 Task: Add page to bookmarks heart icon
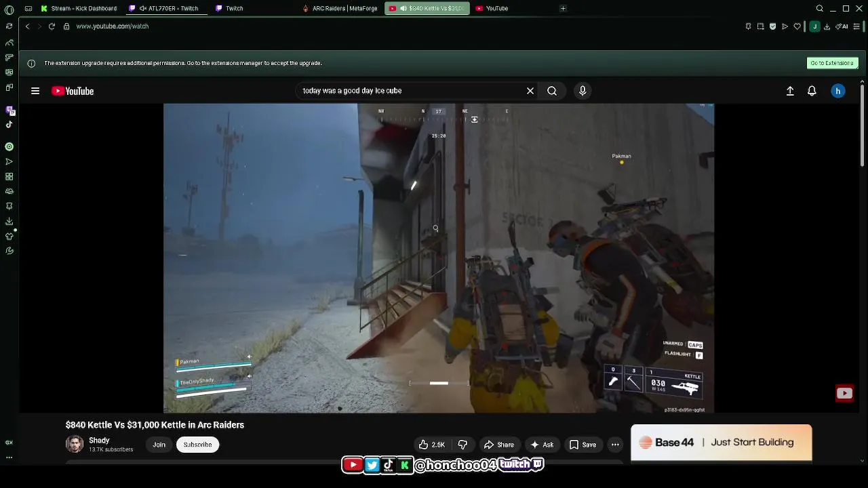[x=797, y=26]
